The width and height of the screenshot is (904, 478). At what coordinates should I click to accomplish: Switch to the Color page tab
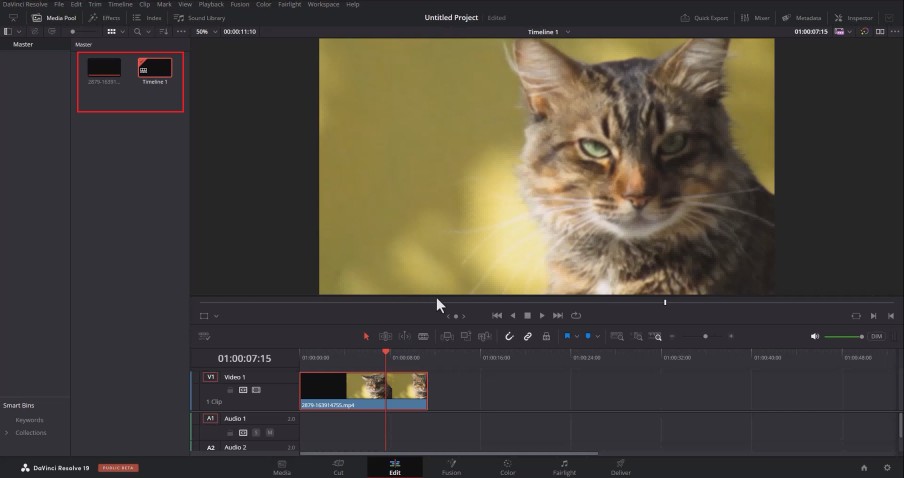click(507, 467)
